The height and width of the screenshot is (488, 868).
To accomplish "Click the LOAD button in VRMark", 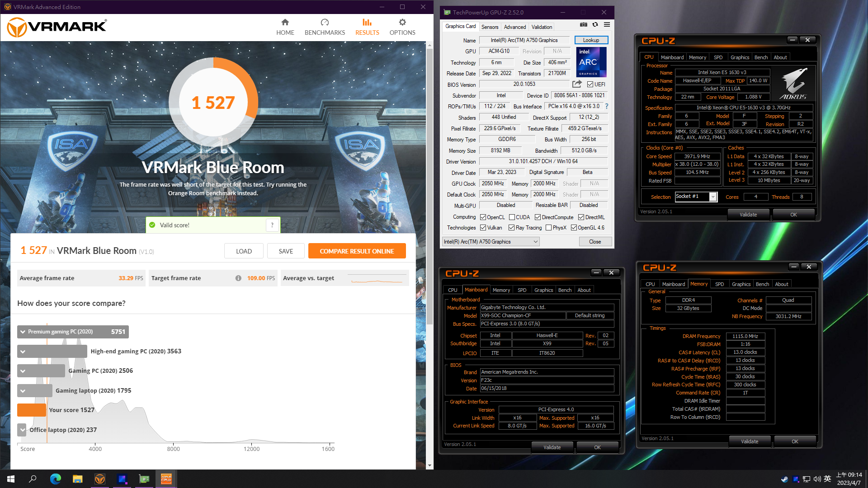I will (244, 251).
